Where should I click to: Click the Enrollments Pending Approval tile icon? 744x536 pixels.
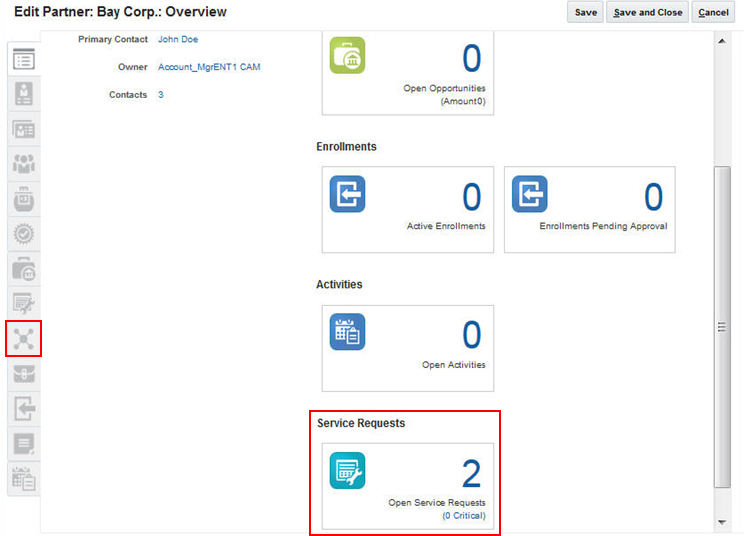click(530, 194)
